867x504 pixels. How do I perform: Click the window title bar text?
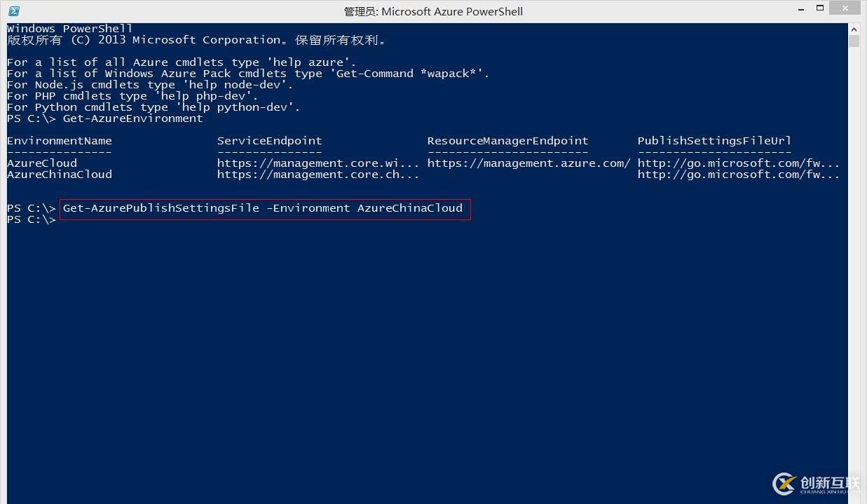coord(433,11)
